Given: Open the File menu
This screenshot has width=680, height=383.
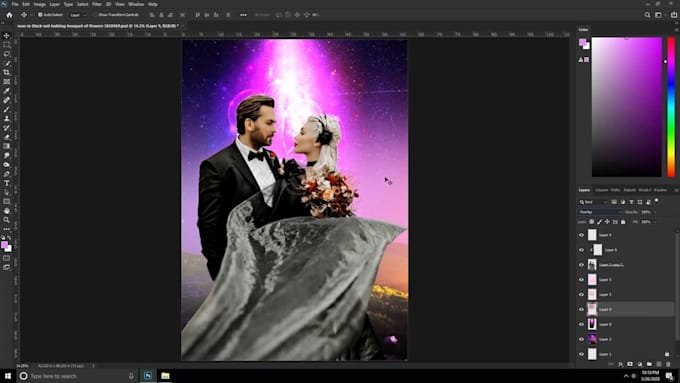Looking at the screenshot, I should pyautogui.click(x=15, y=4).
